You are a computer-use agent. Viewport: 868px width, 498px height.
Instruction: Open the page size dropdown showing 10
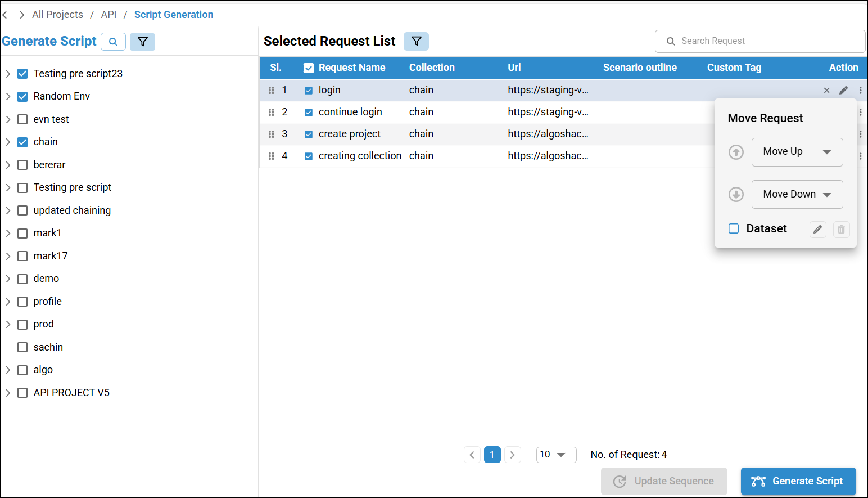click(557, 455)
